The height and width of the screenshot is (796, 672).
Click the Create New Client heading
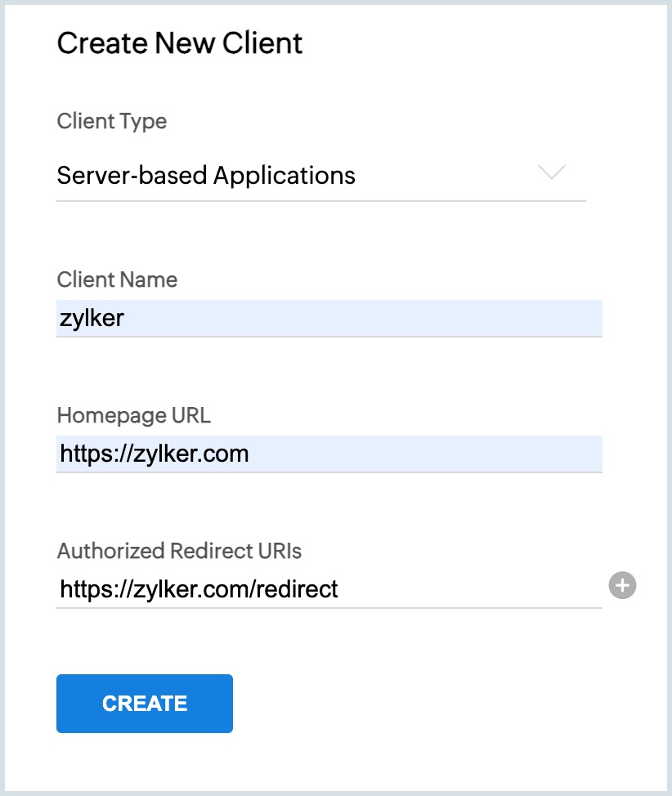180,42
